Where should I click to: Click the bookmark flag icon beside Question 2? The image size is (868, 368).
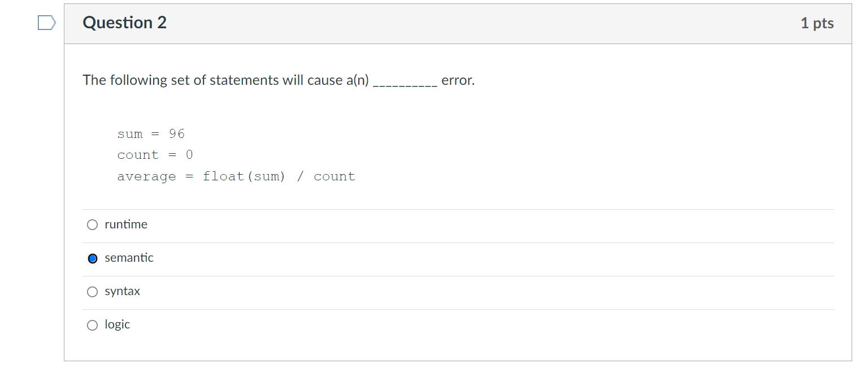[46, 23]
